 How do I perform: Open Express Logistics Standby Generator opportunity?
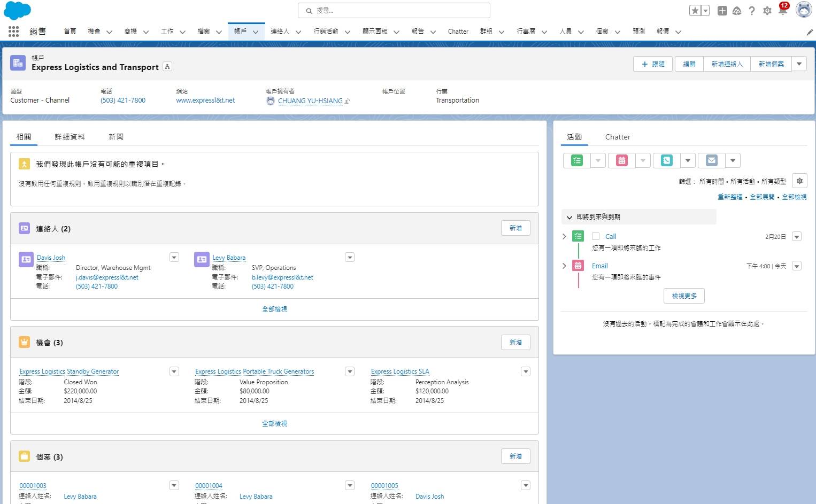[69, 371]
